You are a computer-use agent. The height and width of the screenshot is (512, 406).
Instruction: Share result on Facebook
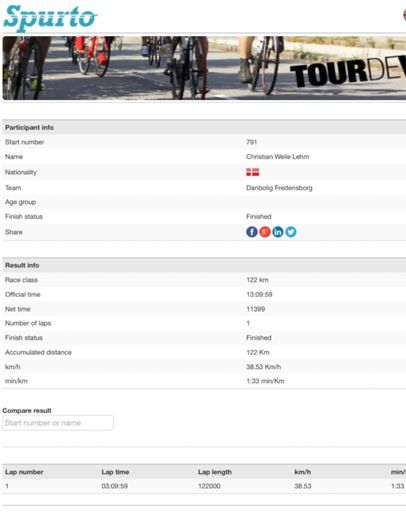[x=252, y=232]
